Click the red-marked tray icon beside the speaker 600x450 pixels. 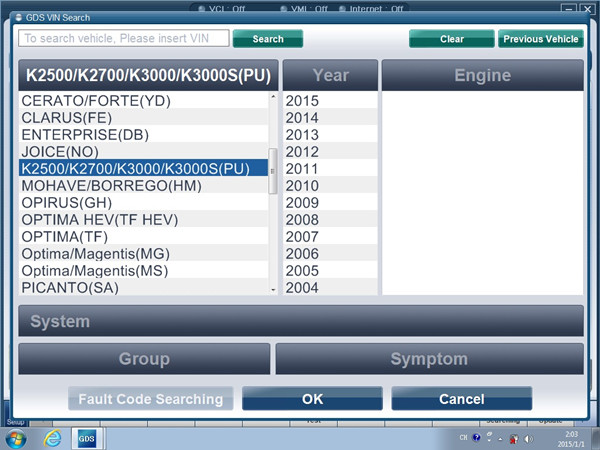[514, 439]
